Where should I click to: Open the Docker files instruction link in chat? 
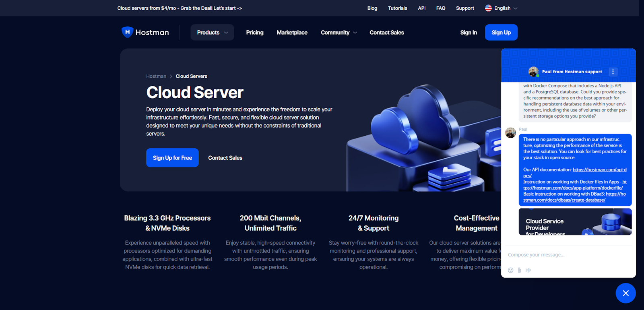click(x=573, y=188)
